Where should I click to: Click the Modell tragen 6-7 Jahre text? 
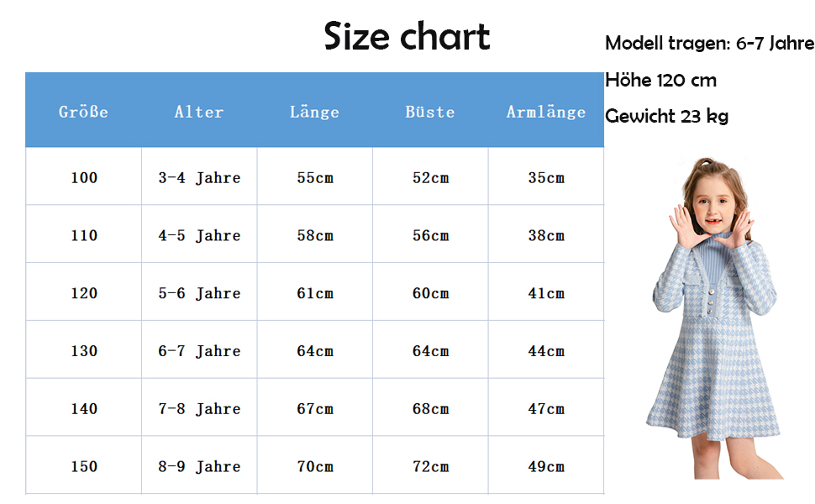(709, 44)
